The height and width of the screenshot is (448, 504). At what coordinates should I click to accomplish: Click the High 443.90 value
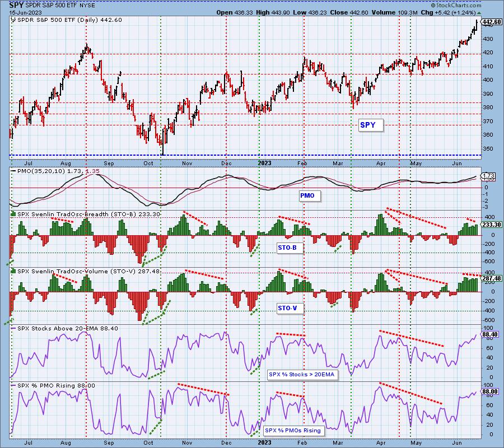273,12
